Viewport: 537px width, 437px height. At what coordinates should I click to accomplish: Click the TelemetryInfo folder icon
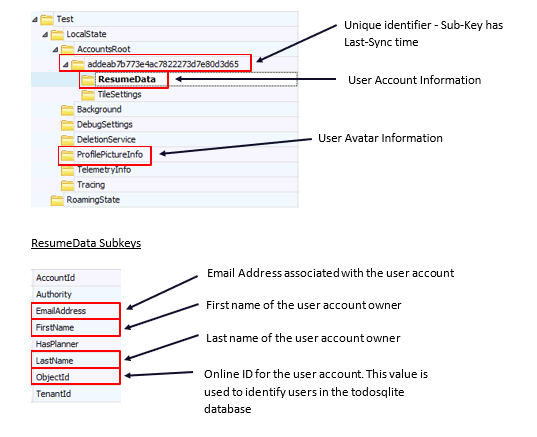tap(67, 170)
